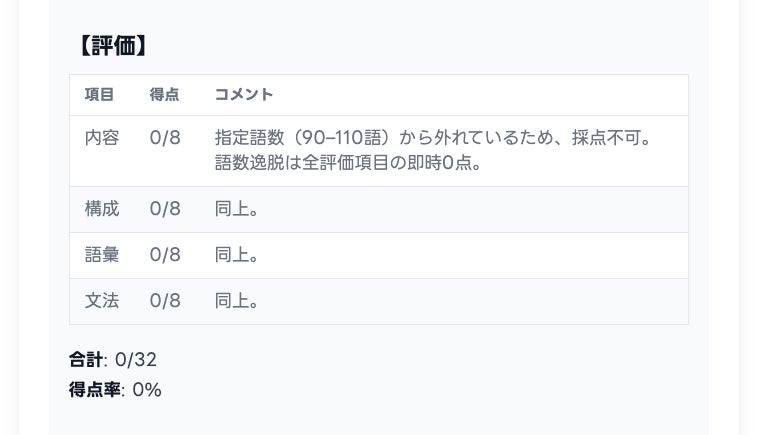The width and height of the screenshot is (765, 435).
Task: Click the コメント column header
Action: (x=244, y=95)
